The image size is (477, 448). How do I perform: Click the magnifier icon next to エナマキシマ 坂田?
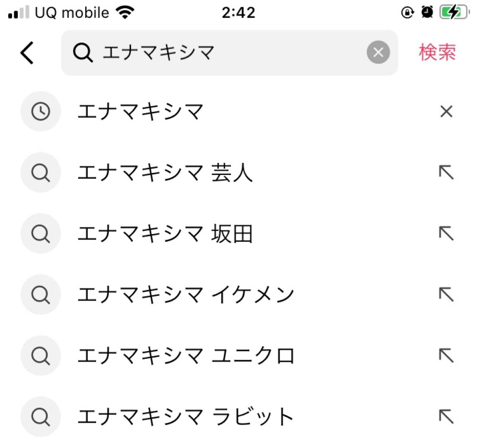tap(40, 233)
